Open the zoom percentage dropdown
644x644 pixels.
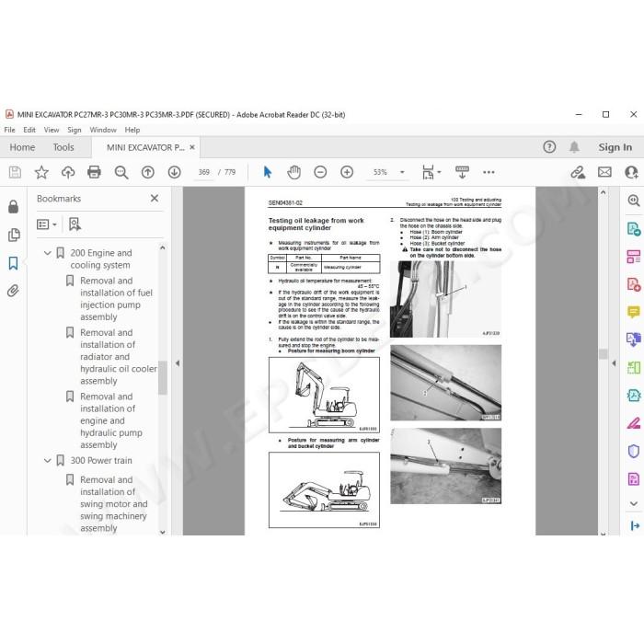coord(403,172)
